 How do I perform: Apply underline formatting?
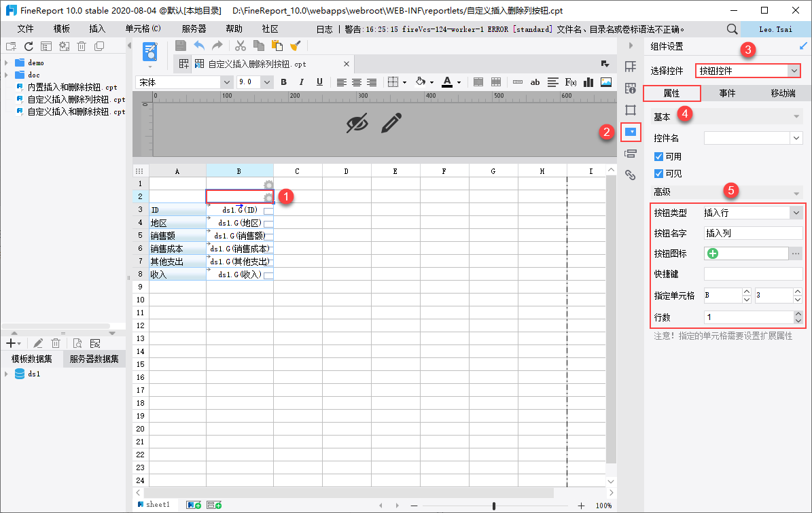[x=319, y=82]
